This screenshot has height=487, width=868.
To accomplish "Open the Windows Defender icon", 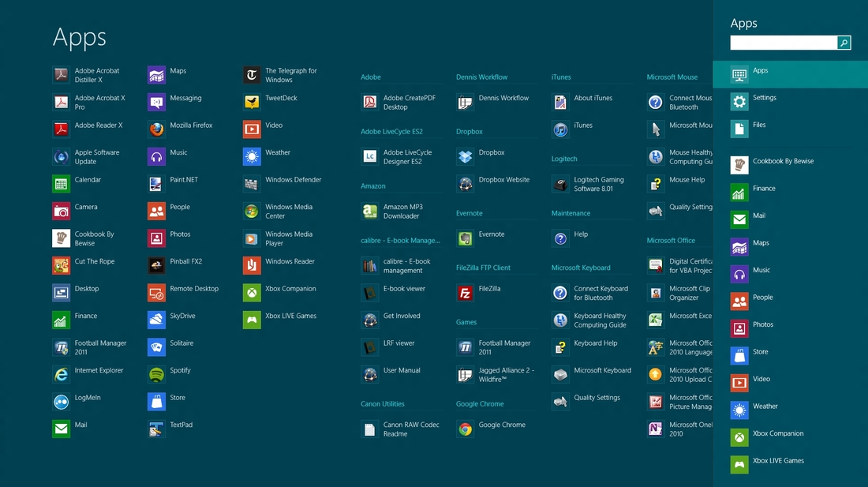I will tap(251, 184).
